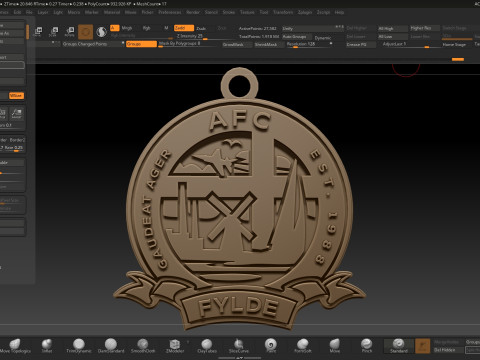Adjust the Mask By Polygroups slider

189,44
